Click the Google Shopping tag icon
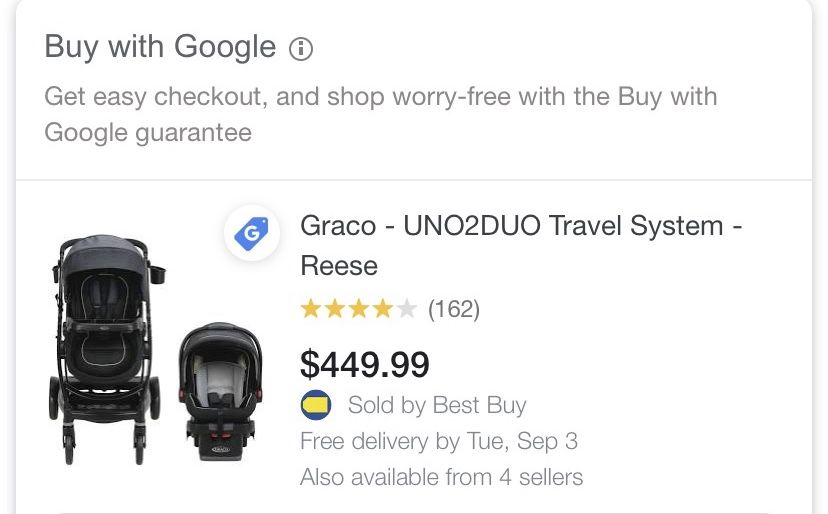Image resolution: width=828 pixels, height=514 pixels. [251, 234]
